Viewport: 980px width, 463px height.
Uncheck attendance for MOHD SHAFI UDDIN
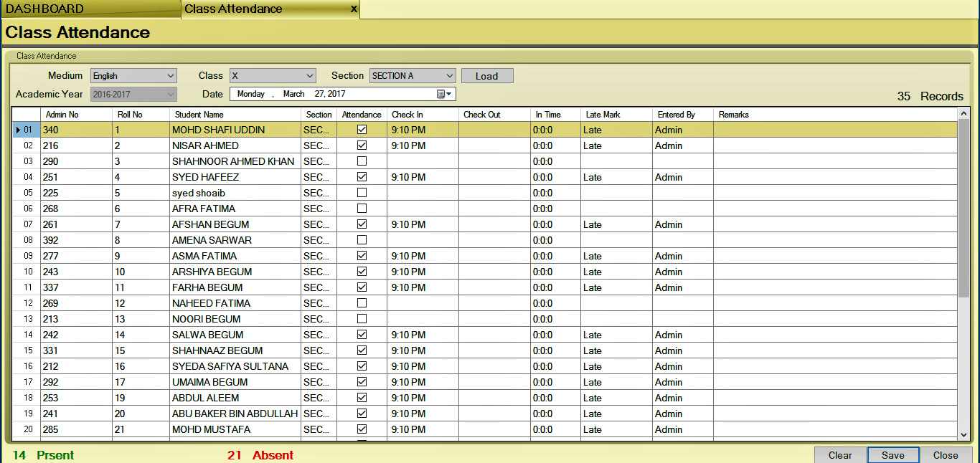(x=362, y=130)
